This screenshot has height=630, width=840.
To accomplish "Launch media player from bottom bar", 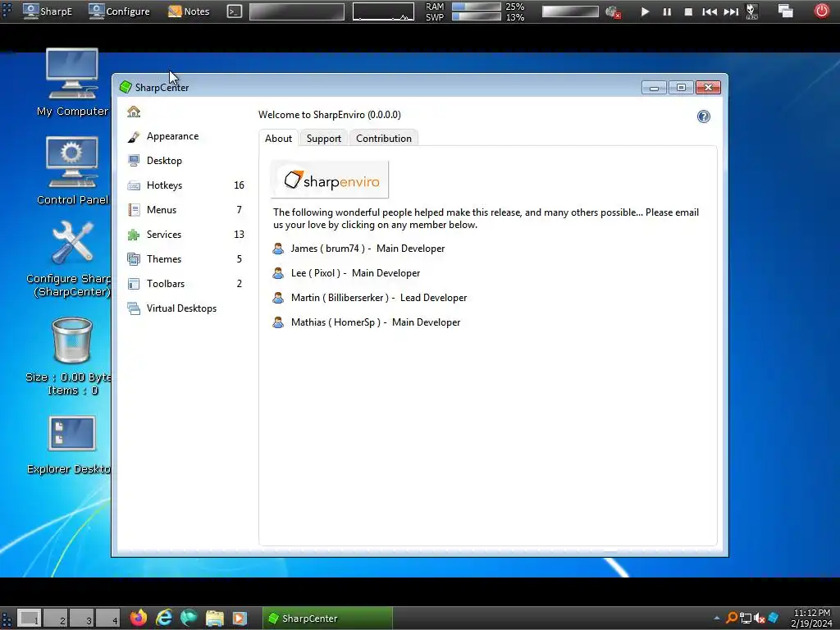I will coord(239,619).
